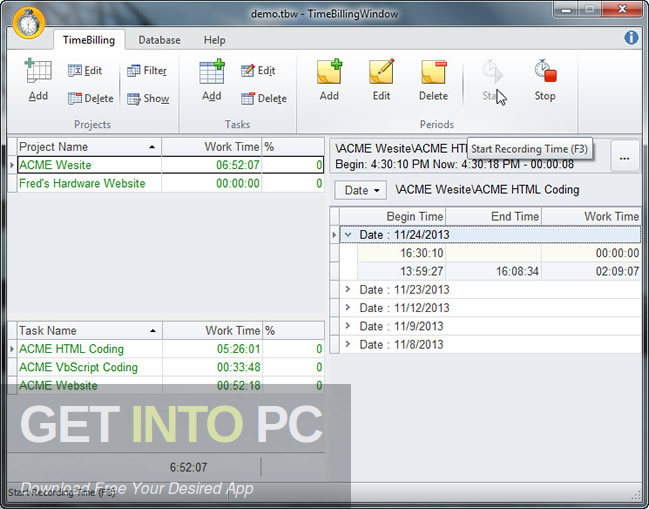The image size is (649, 509).
Task: Click the tasks Work Time column header
Action: 212,331
